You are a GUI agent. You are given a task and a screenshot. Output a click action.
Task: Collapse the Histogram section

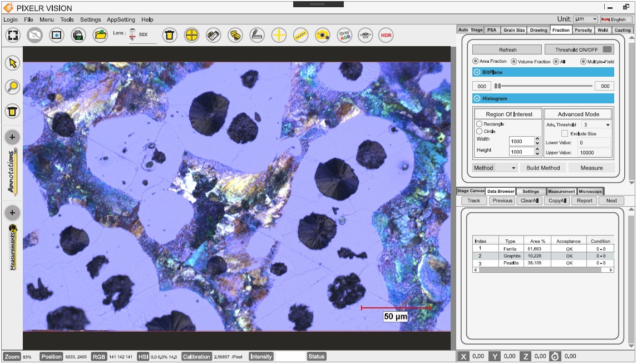pyautogui.click(x=477, y=98)
